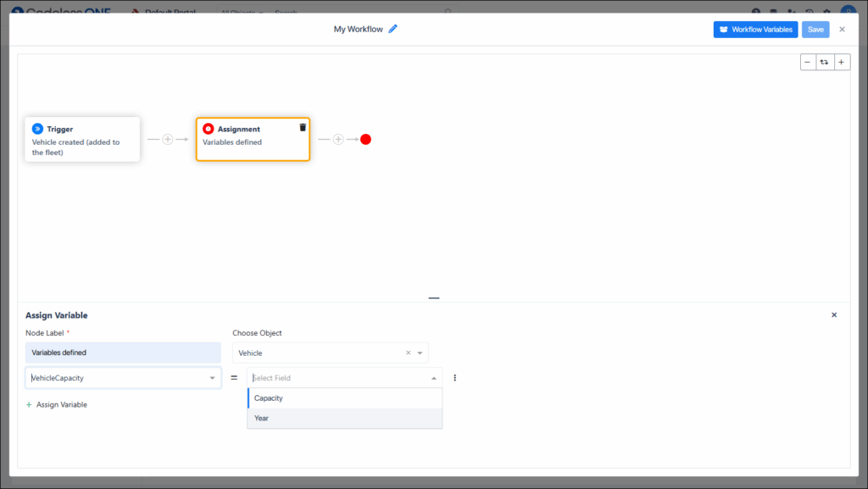The image size is (868, 489).
Task: Click the red end node on canvas
Action: click(x=365, y=139)
